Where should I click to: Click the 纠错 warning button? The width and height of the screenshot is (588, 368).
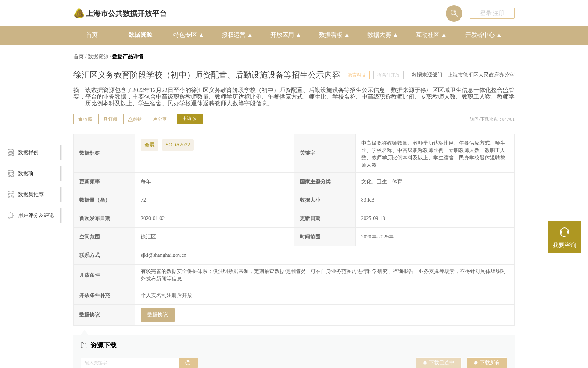click(135, 119)
